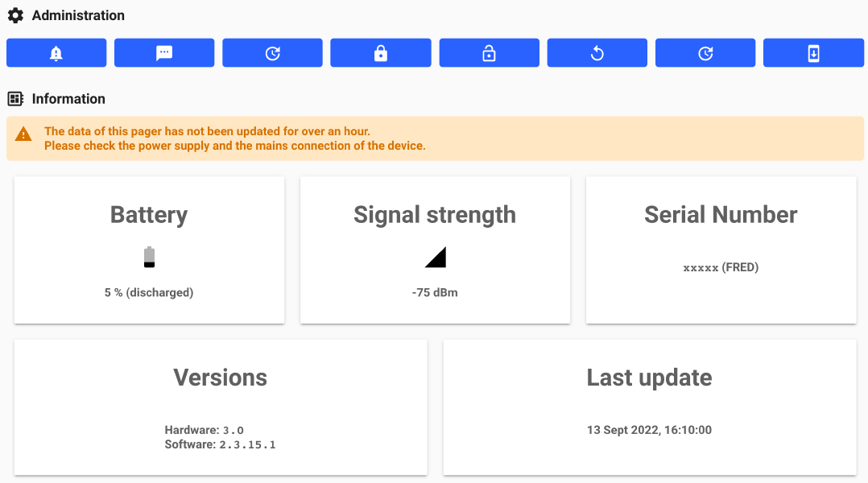Click the pager not updated warning message

234,138
